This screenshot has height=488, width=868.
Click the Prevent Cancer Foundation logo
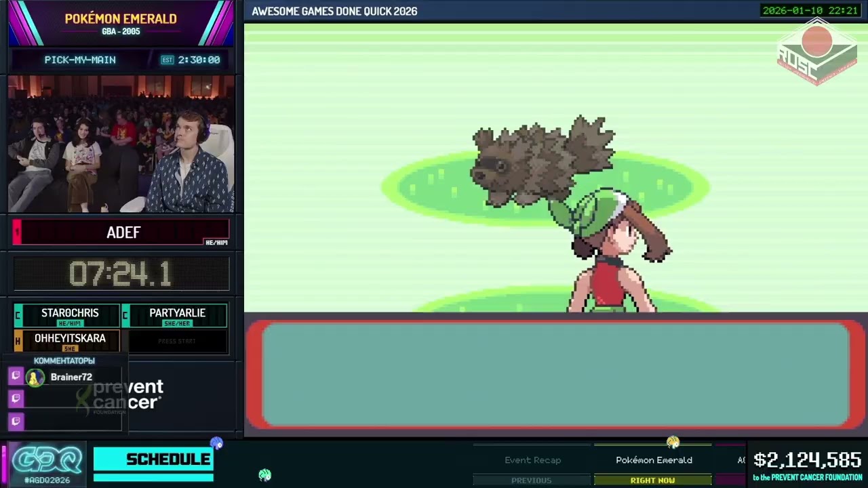pos(121,396)
